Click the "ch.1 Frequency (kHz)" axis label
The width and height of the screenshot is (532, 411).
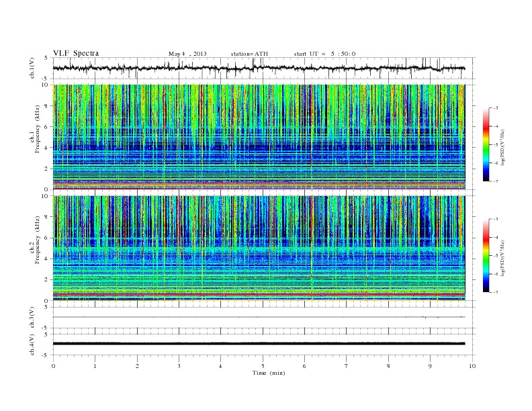click(36, 129)
